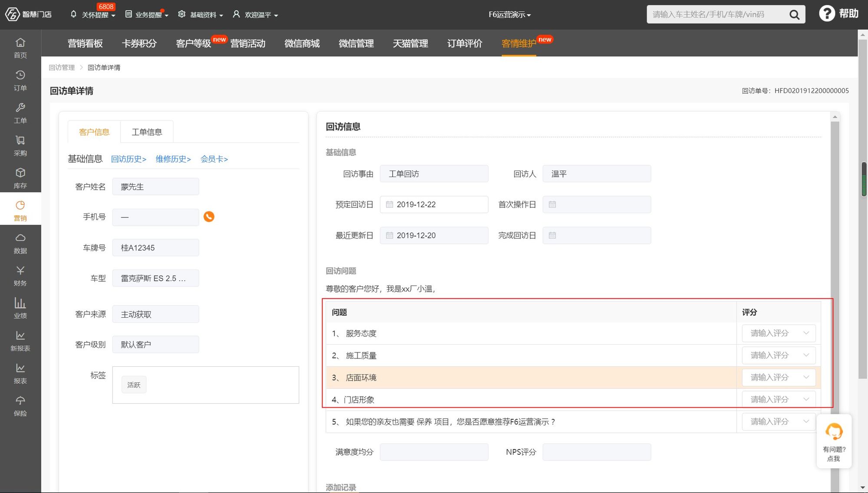Click the global search input field
Viewport: 868px width, 493px height.
(718, 15)
